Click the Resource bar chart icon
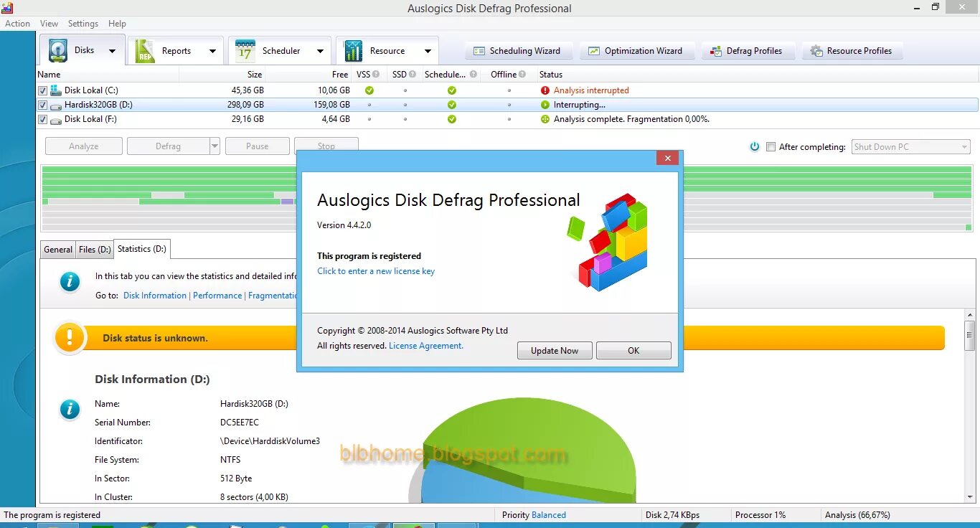This screenshot has height=528, width=980. pyautogui.click(x=353, y=50)
